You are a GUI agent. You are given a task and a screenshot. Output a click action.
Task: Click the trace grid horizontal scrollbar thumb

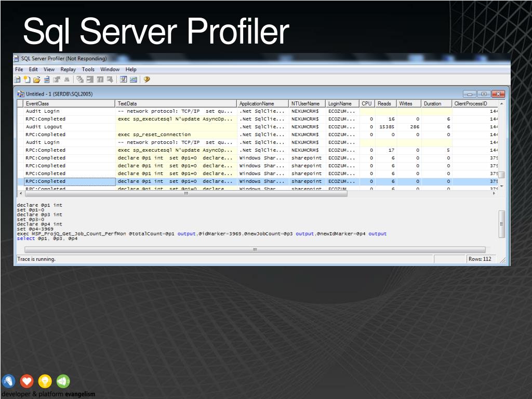(185, 193)
